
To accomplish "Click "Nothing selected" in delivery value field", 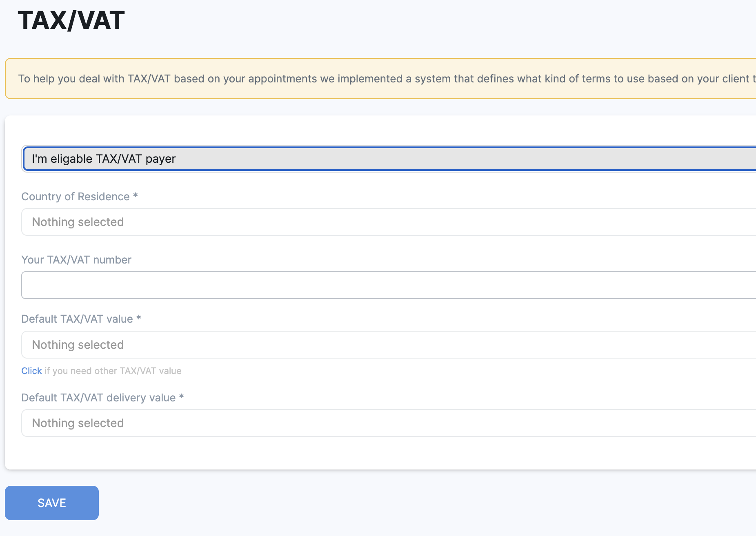I will point(78,423).
